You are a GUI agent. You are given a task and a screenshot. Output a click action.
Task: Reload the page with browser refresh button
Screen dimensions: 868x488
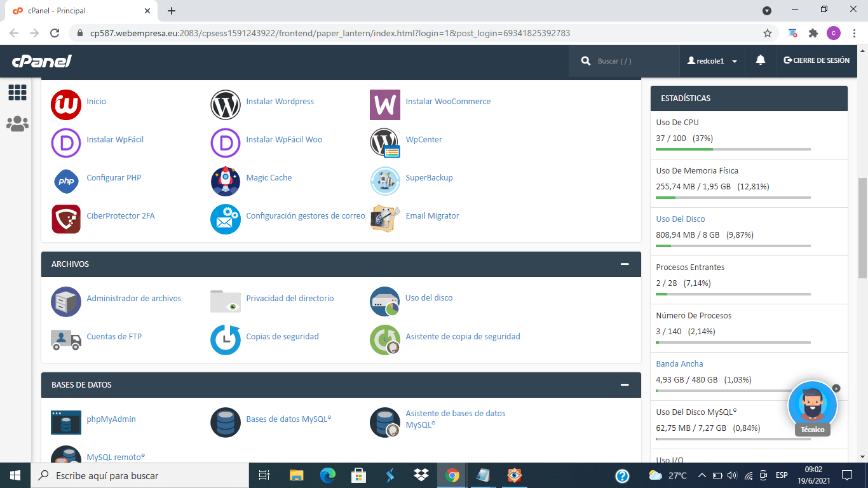coord(55,33)
